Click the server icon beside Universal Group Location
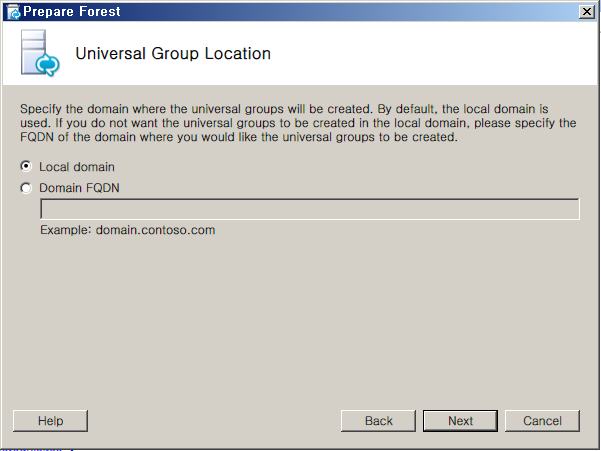 pos(40,53)
